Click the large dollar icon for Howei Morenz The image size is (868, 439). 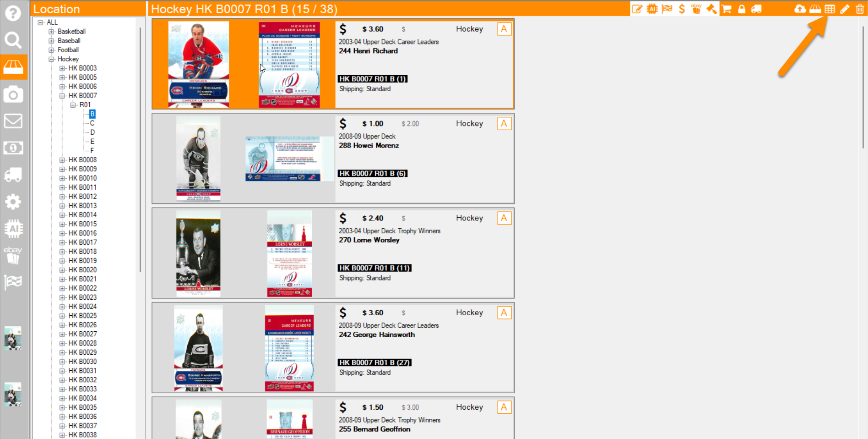click(343, 124)
